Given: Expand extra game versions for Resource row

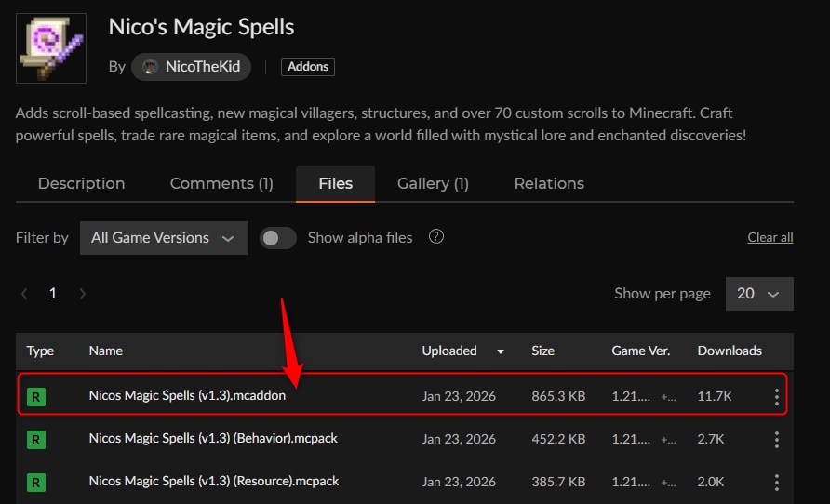Looking at the screenshot, I should (x=668, y=483).
